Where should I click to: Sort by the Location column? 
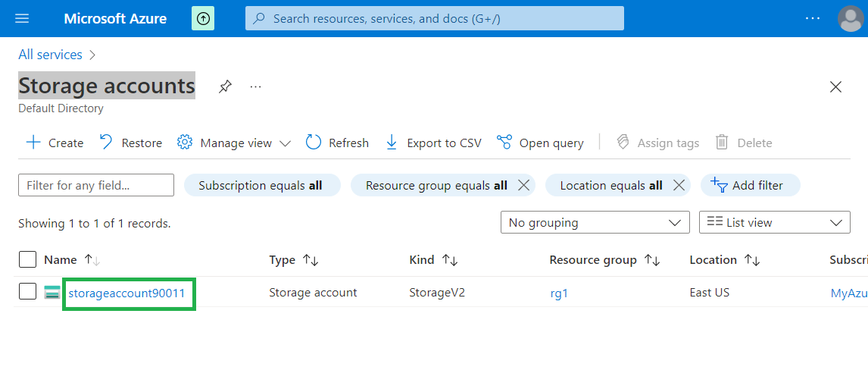click(725, 260)
